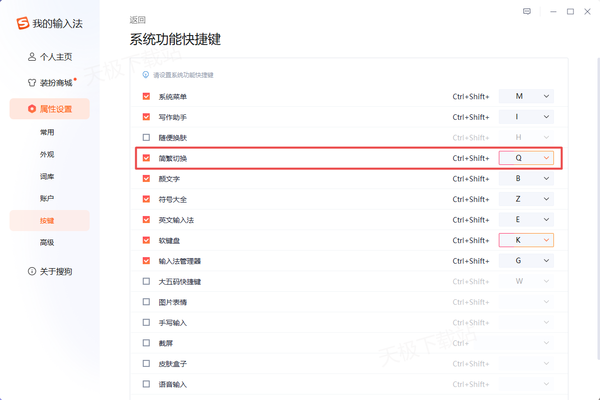Open the M key dropdown for 系统菜单
600x400 pixels.
pos(526,96)
